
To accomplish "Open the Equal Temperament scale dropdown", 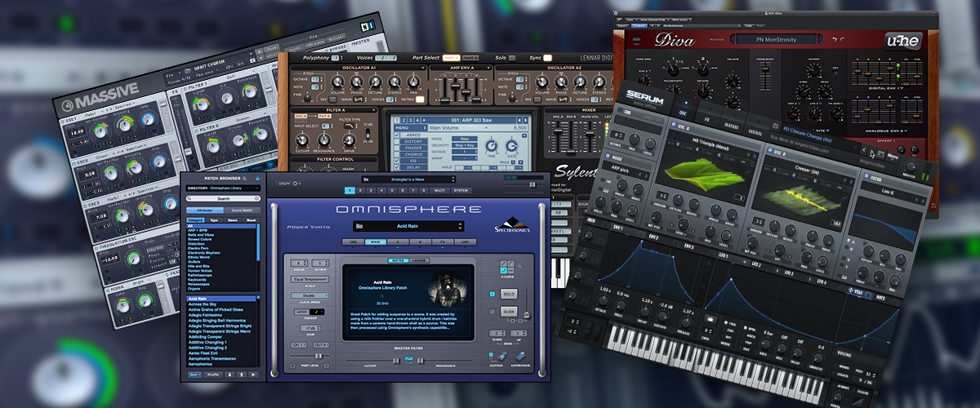I will (310, 279).
